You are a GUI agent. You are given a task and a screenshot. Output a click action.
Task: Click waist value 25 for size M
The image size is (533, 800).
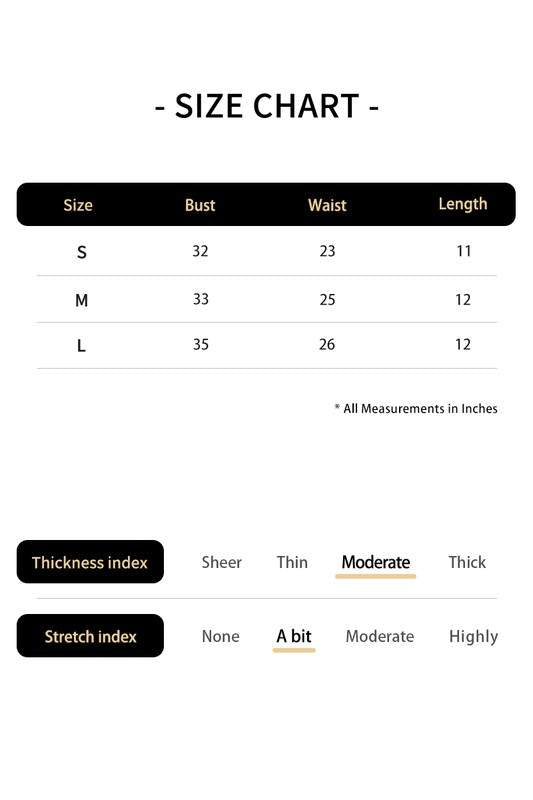(327, 299)
